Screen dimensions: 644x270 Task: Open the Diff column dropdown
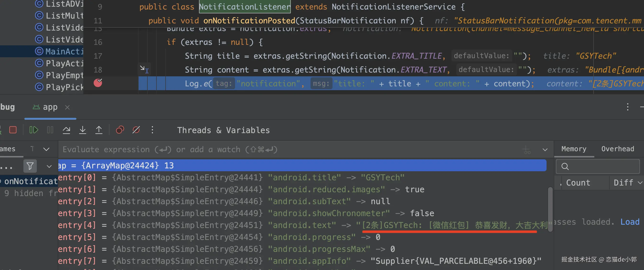[640, 183]
